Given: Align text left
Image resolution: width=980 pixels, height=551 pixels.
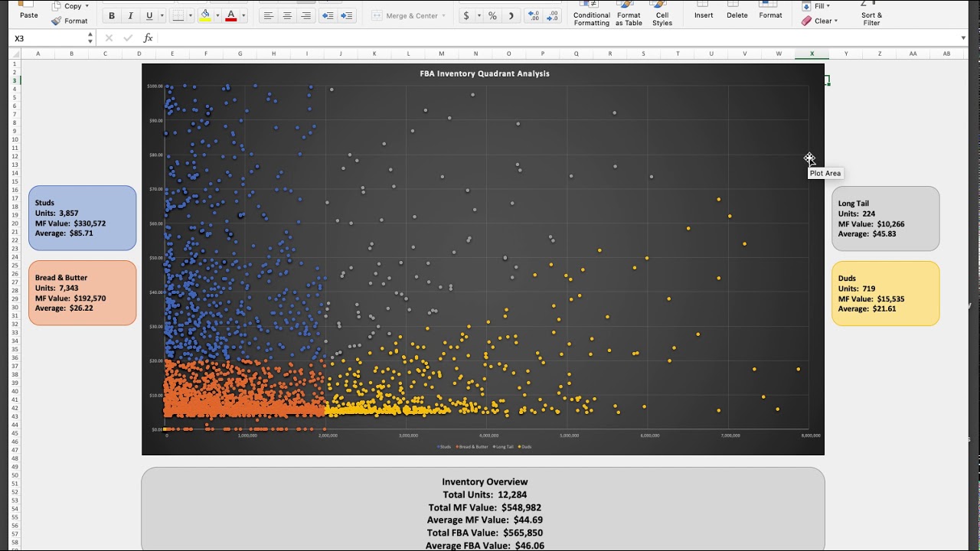Looking at the screenshot, I should click(269, 16).
